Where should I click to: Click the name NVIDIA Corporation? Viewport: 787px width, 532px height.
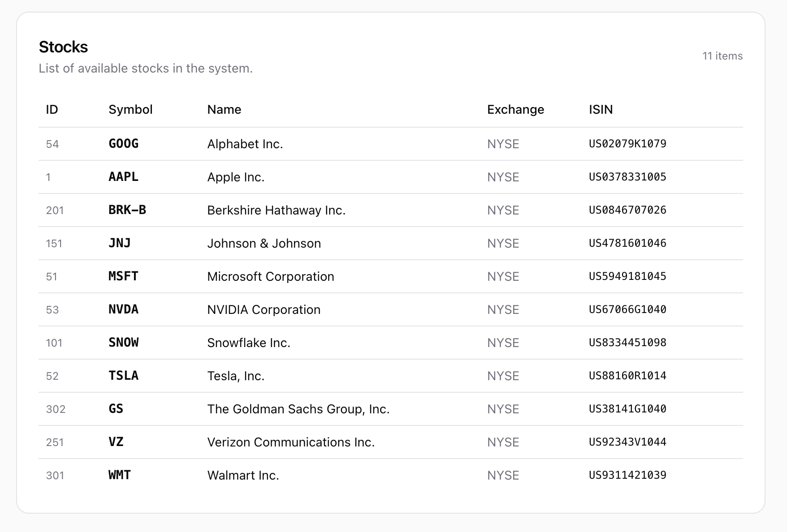point(264,309)
